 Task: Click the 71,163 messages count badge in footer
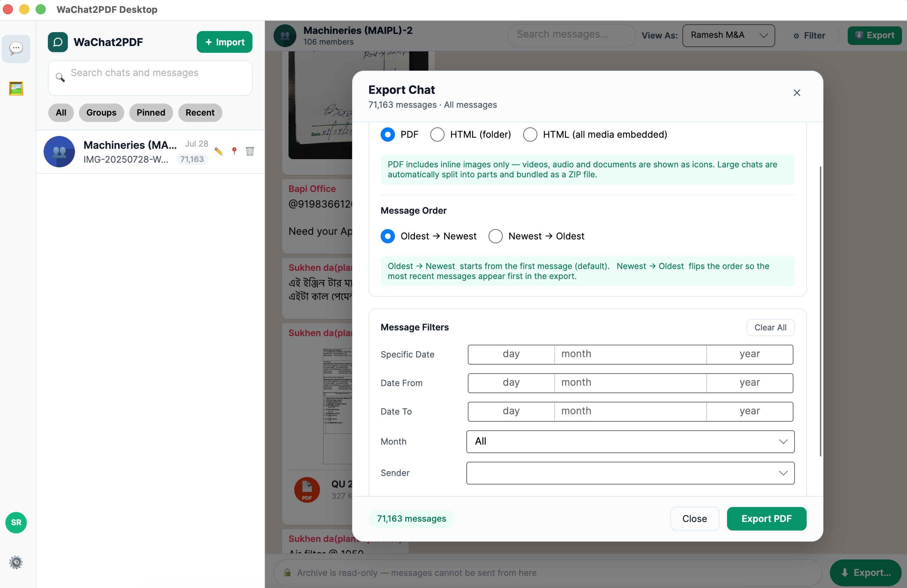click(411, 518)
